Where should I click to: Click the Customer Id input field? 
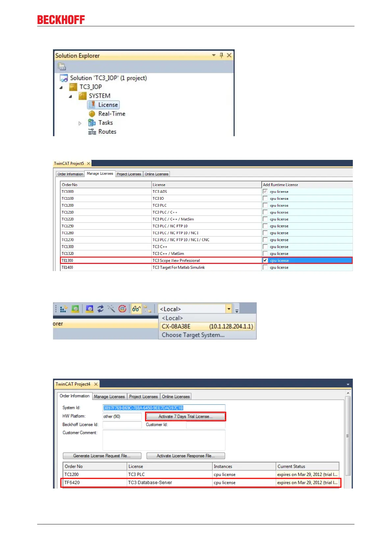tap(206, 425)
